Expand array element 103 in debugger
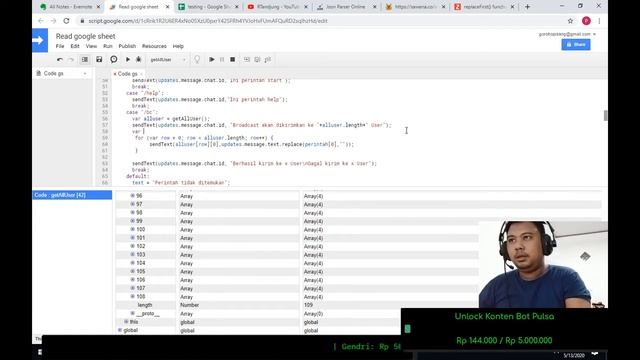Viewport: 640px width, 360px height. click(x=132, y=254)
